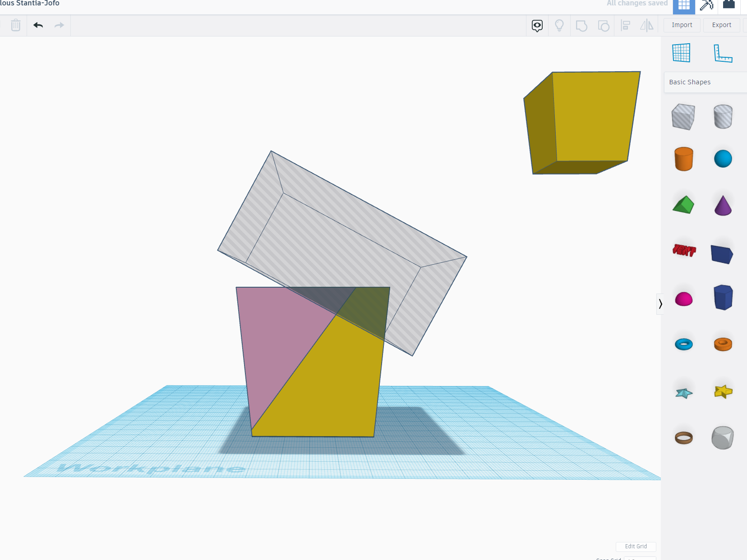Select the Ruler tool icon
The image size is (747, 560).
click(723, 53)
